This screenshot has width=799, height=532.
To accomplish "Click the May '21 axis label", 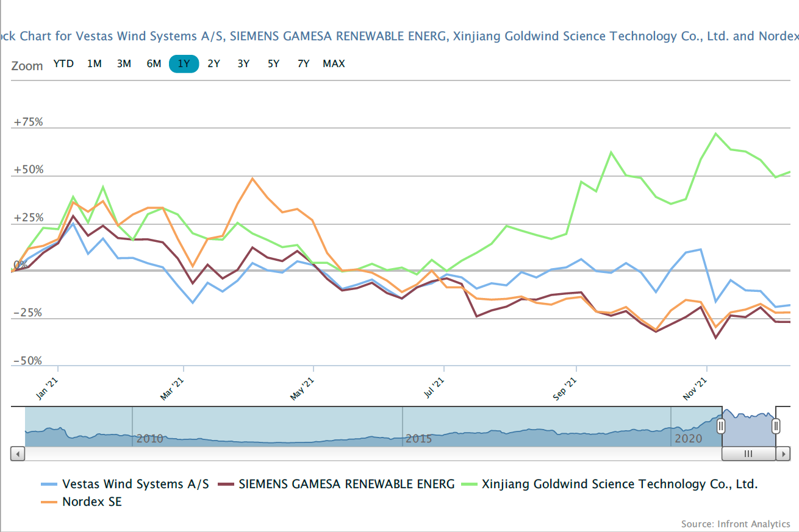I will pyautogui.click(x=303, y=389).
